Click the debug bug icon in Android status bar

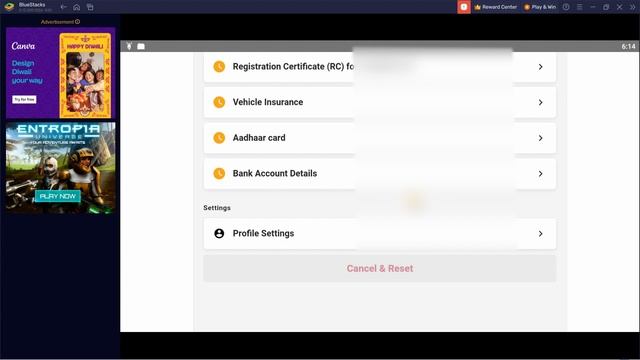click(x=129, y=46)
